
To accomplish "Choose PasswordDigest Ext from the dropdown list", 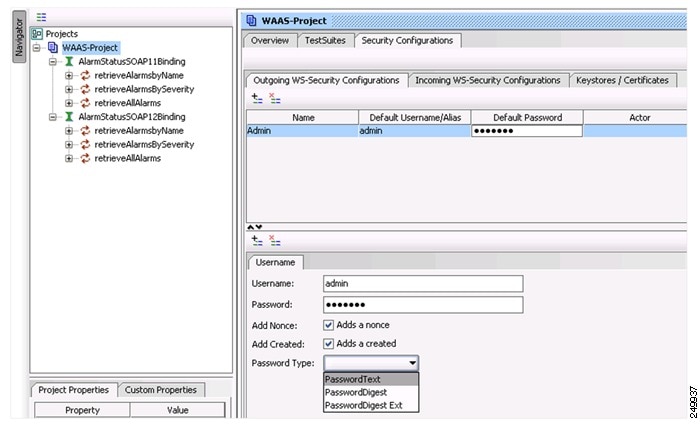I will click(371, 405).
